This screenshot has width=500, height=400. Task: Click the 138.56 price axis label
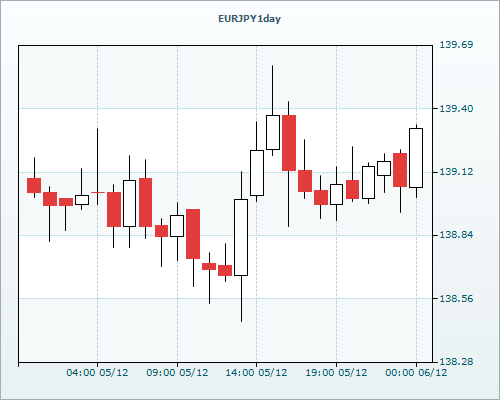[x=456, y=298]
